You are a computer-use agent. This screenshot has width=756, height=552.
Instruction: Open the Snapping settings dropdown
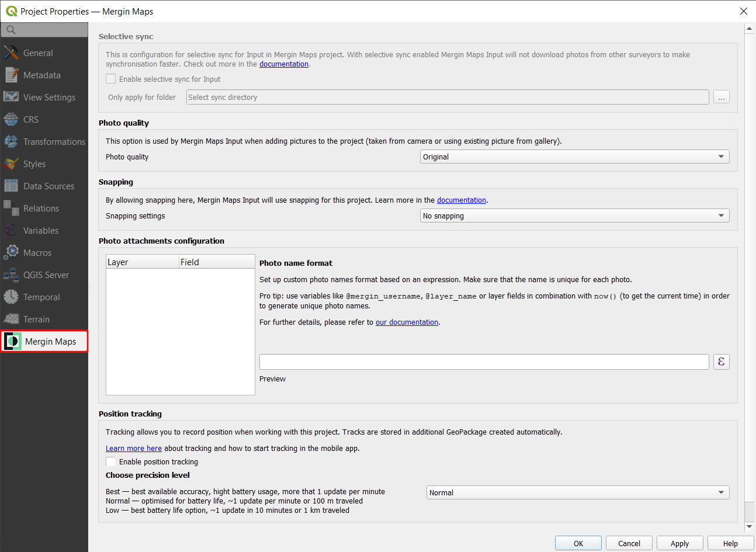[575, 216]
